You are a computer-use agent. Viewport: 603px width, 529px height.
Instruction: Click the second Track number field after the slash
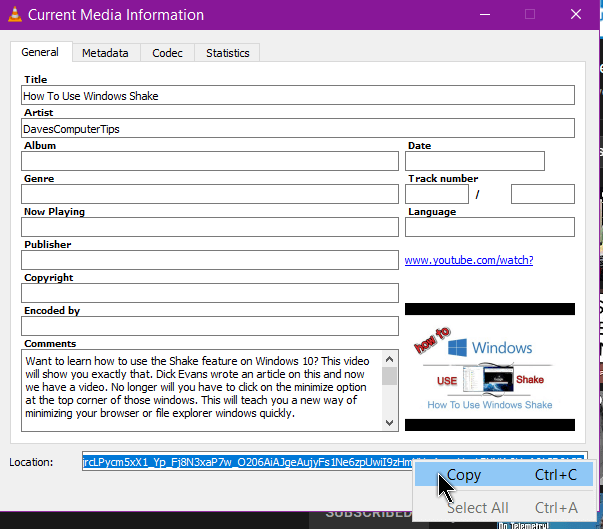[543, 194]
